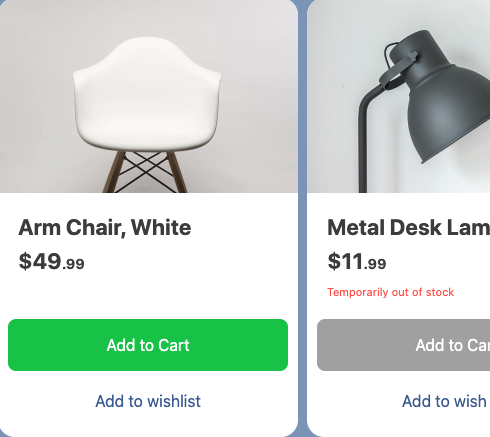The image size is (490, 437).
Task: Open the Arm Chair, White product title
Action: (x=105, y=228)
